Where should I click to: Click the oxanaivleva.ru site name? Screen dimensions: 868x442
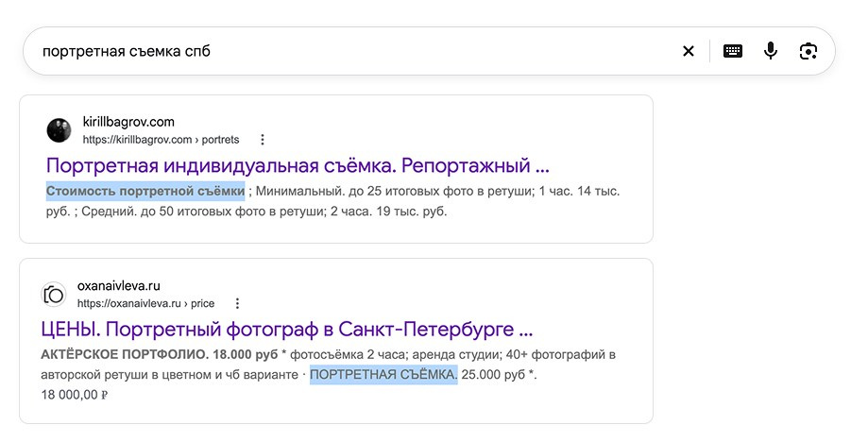pyautogui.click(x=118, y=285)
